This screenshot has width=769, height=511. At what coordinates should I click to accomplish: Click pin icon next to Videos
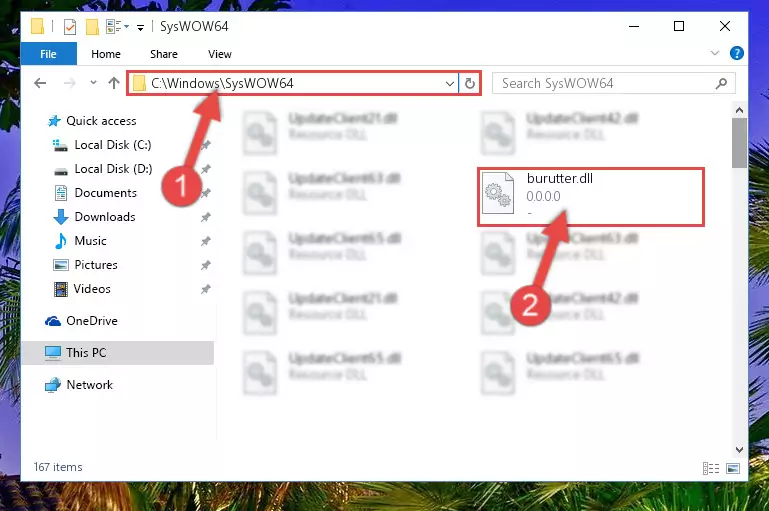click(x=205, y=289)
